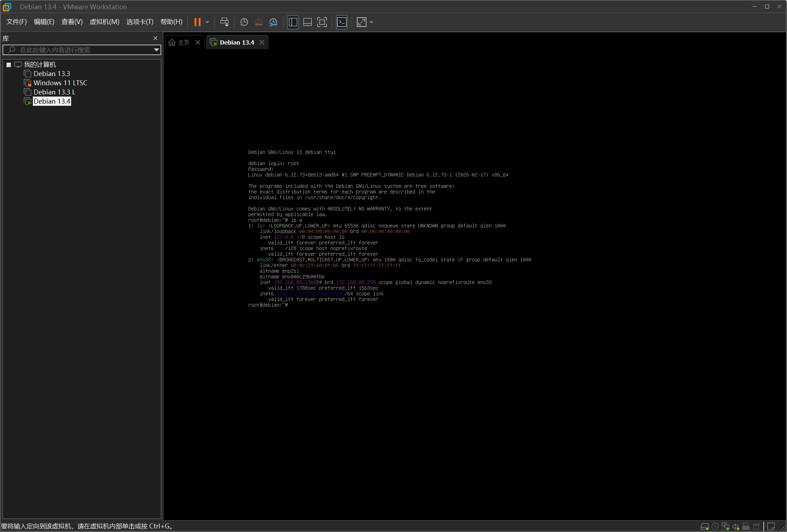Viewport: 787px width, 532px height.
Task: Toggle the thumbnail bar view
Action: [x=307, y=22]
